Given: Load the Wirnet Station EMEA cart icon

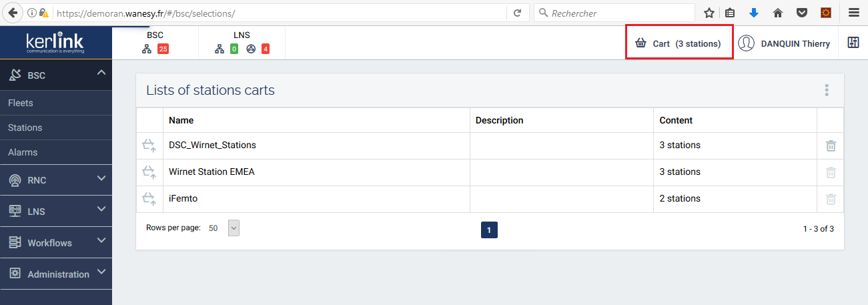Looking at the screenshot, I should click(149, 172).
